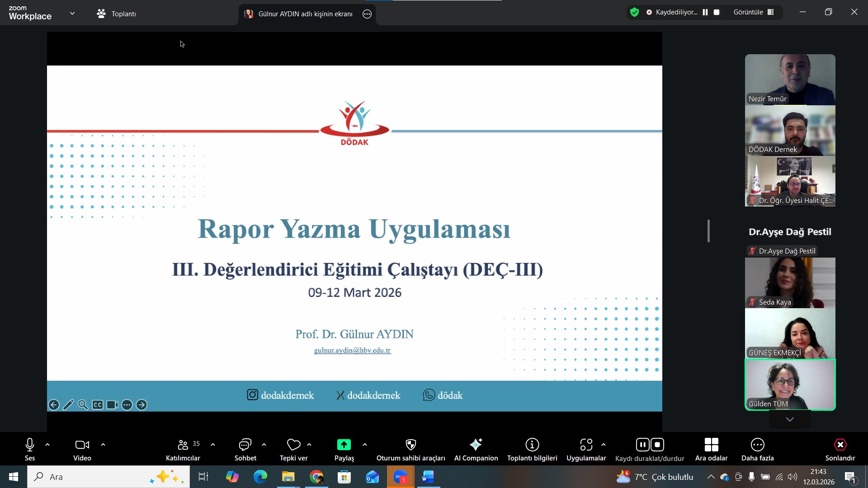
Task: Toggle the Video camera on or off
Action: 82,445
